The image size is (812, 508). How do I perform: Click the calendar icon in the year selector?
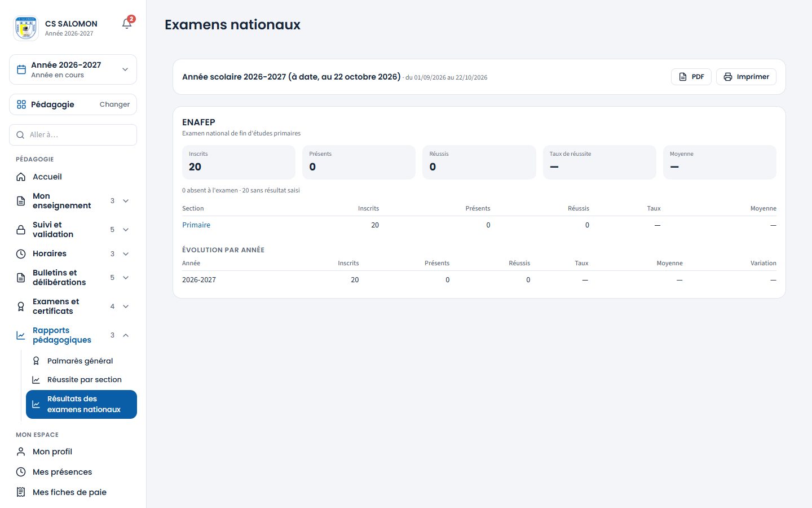pos(21,69)
